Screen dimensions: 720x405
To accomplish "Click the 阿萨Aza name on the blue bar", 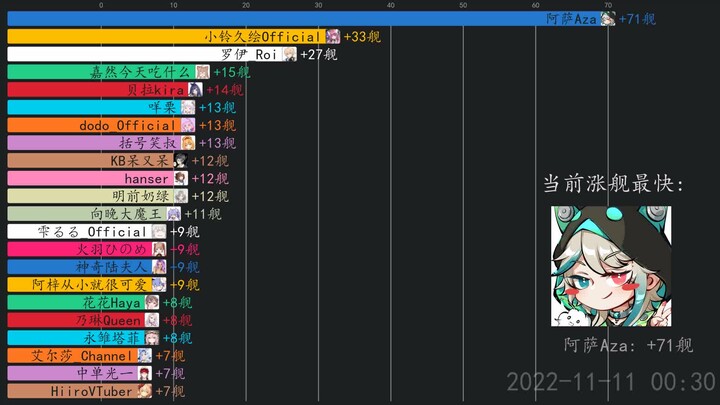I will tap(571, 19).
